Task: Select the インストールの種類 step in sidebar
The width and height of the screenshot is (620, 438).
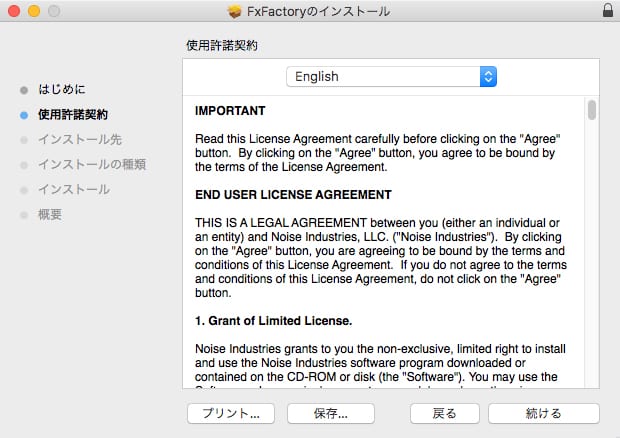Action: pos(92,164)
